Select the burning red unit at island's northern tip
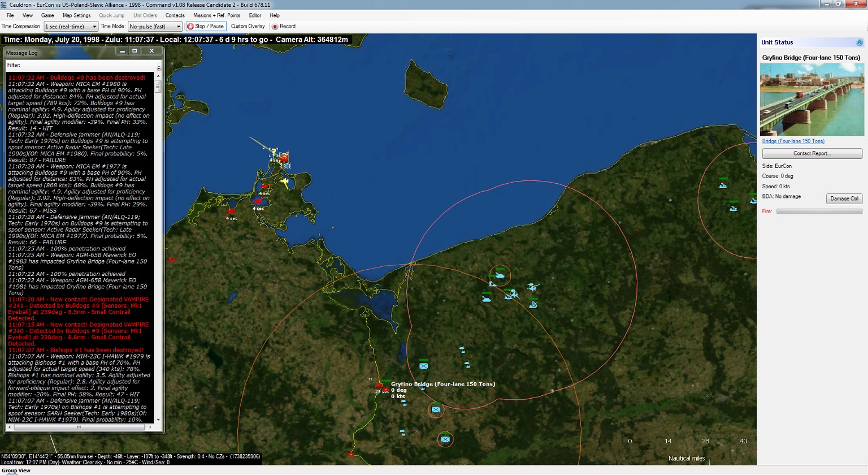This screenshot has width=868, height=475. click(x=284, y=158)
